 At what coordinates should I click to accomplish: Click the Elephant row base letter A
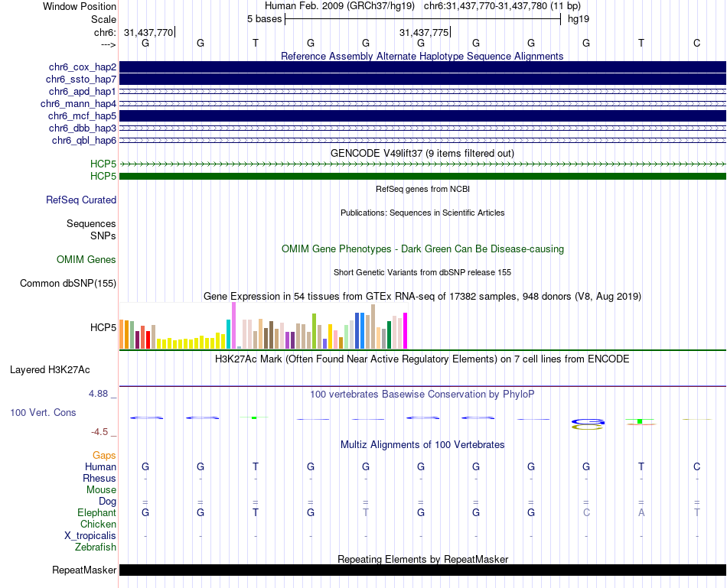(641, 512)
